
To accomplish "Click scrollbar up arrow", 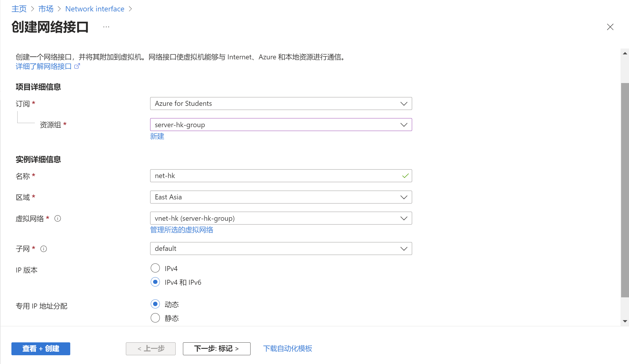I will click(625, 53).
